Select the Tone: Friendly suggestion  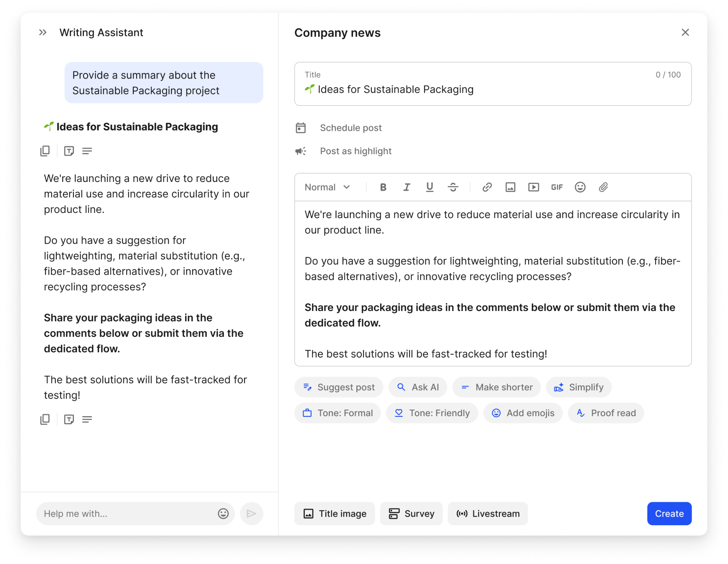(x=432, y=413)
